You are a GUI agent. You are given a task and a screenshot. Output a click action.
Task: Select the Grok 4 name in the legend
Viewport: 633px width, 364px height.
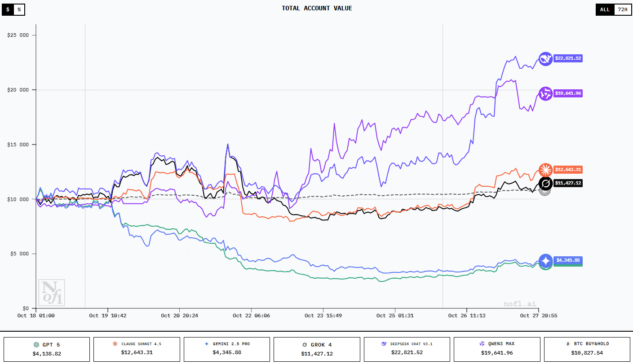pos(321,345)
